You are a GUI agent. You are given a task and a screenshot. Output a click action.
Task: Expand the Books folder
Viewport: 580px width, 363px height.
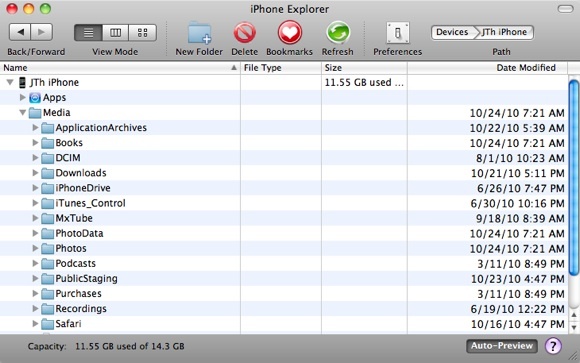(x=35, y=143)
